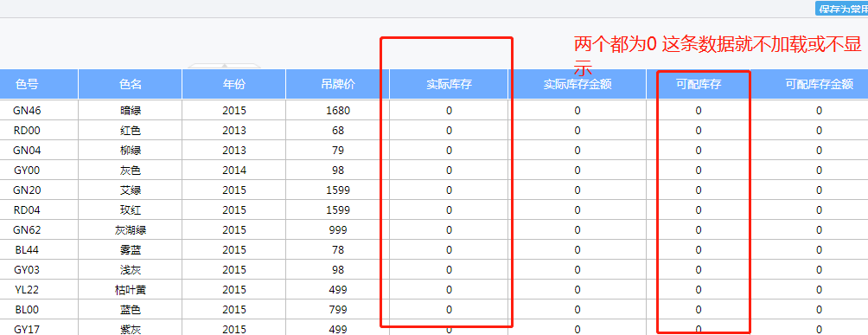Select the 红色 color name cell
Image resolution: width=868 pixels, height=335 pixels.
coord(131,131)
